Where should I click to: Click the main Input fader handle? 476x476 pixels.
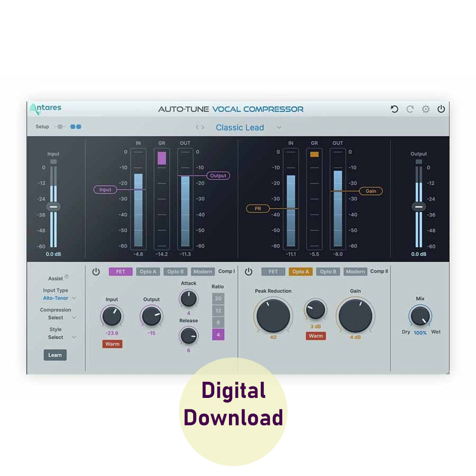(x=53, y=207)
